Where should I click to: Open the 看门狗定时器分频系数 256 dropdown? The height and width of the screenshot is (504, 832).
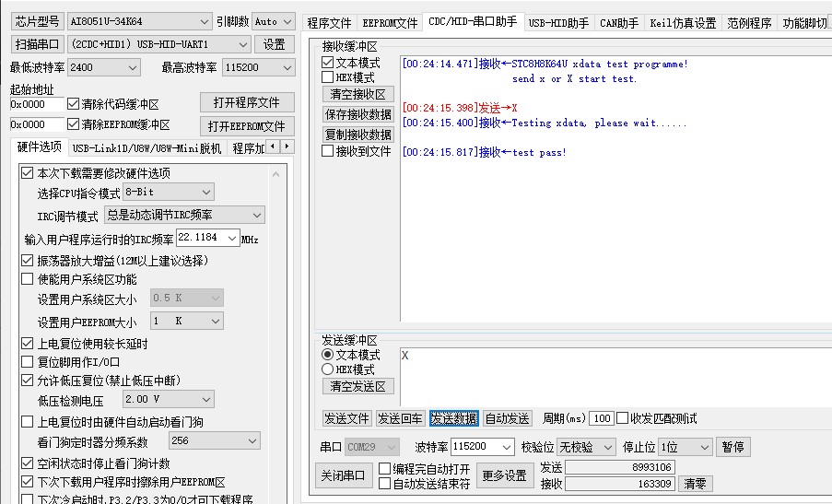coord(215,440)
